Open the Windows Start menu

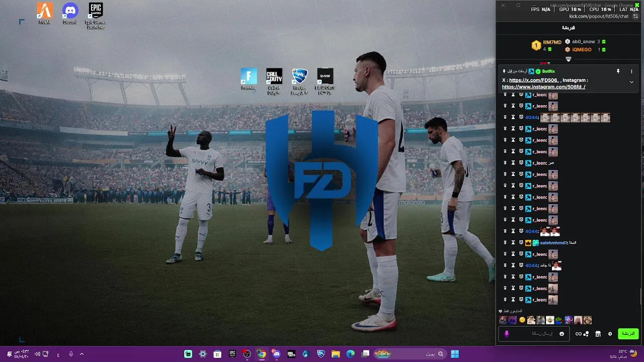pyautogui.click(x=455, y=354)
